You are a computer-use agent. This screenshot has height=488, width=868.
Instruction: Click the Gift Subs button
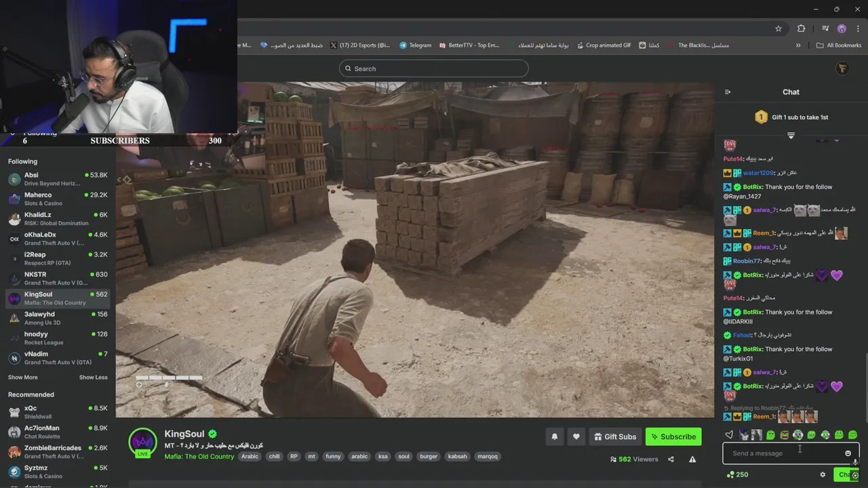pyautogui.click(x=615, y=437)
